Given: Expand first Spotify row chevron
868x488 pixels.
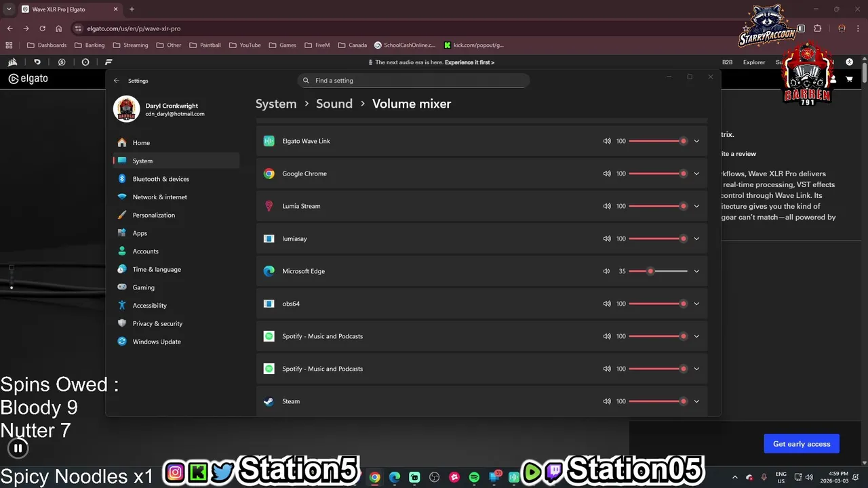Looking at the screenshot, I should tap(696, 336).
